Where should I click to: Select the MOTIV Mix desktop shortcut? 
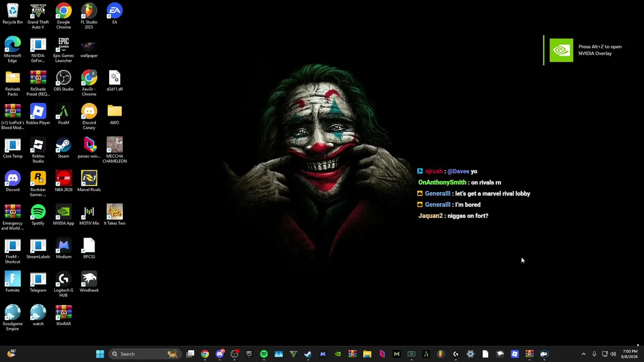[x=89, y=215]
